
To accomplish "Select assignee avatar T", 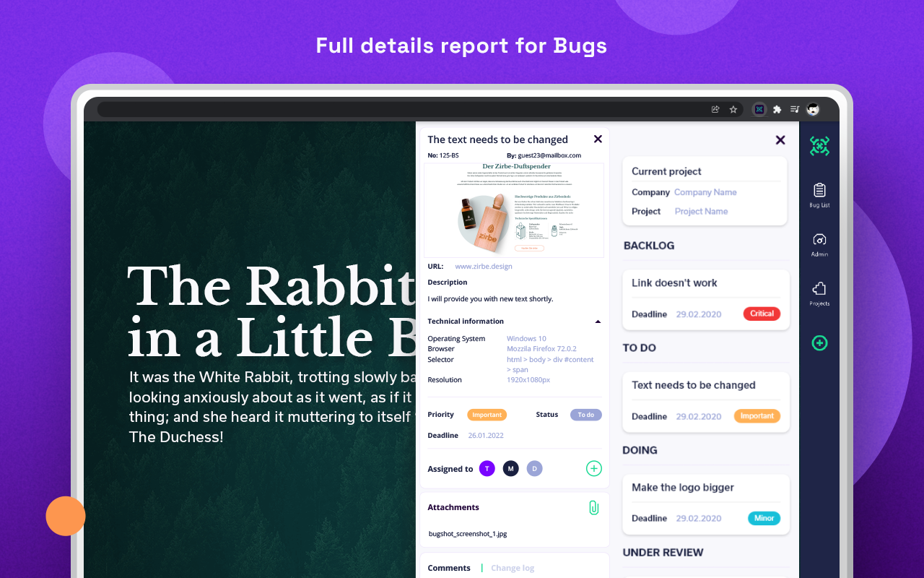I will [487, 469].
